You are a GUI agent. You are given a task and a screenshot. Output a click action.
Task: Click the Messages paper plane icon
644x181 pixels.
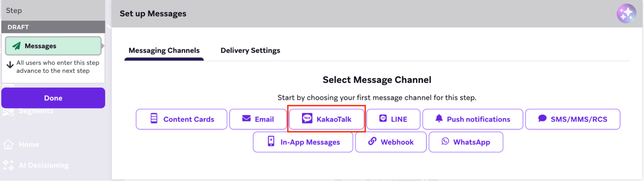click(16, 46)
